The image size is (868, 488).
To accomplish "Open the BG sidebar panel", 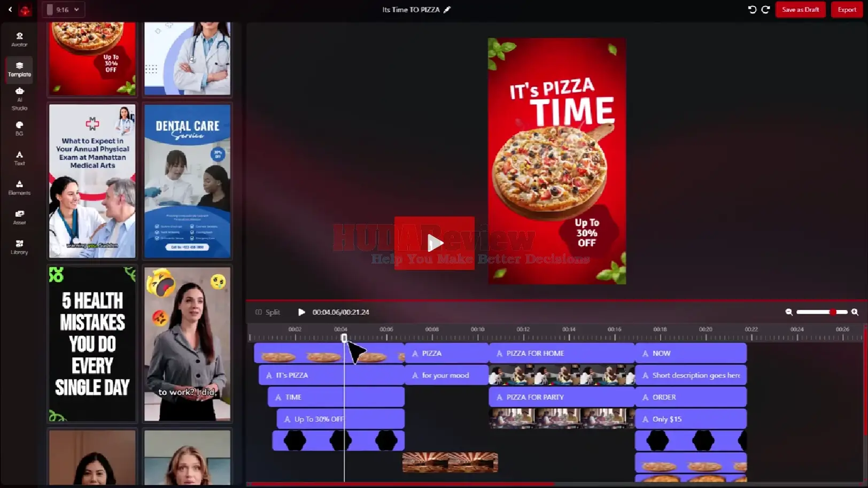I will (19, 129).
